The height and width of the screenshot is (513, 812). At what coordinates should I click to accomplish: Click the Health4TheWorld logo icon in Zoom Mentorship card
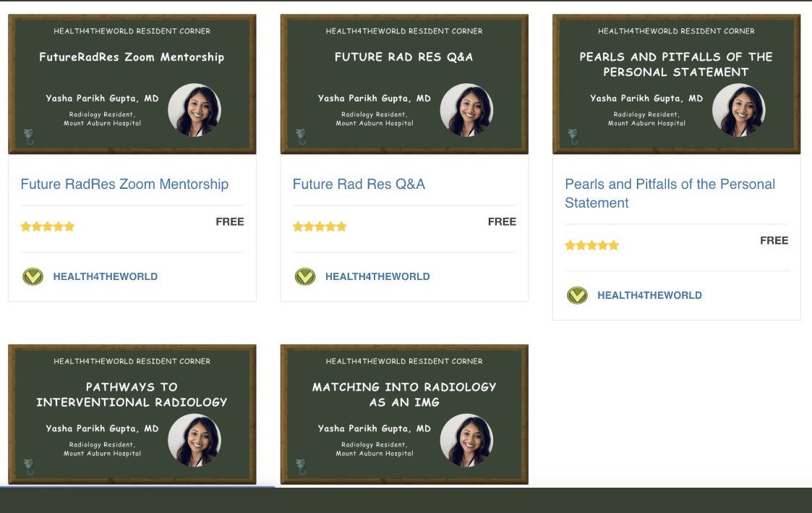click(33, 276)
